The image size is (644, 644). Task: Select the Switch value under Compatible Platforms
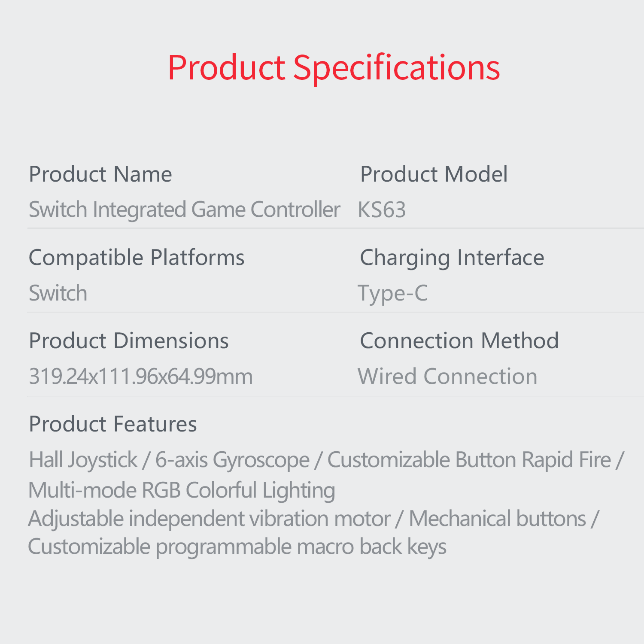click(x=58, y=293)
